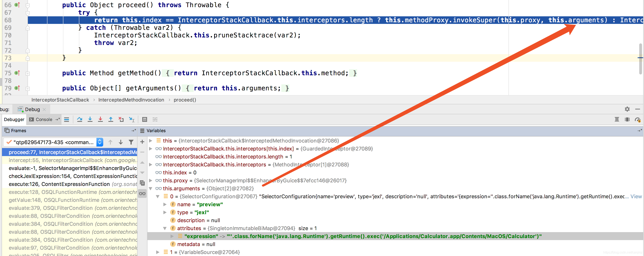Click the layout settings columns icon
Image resolution: width=644 pixels, height=256 pixels.
tap(627, 120)
